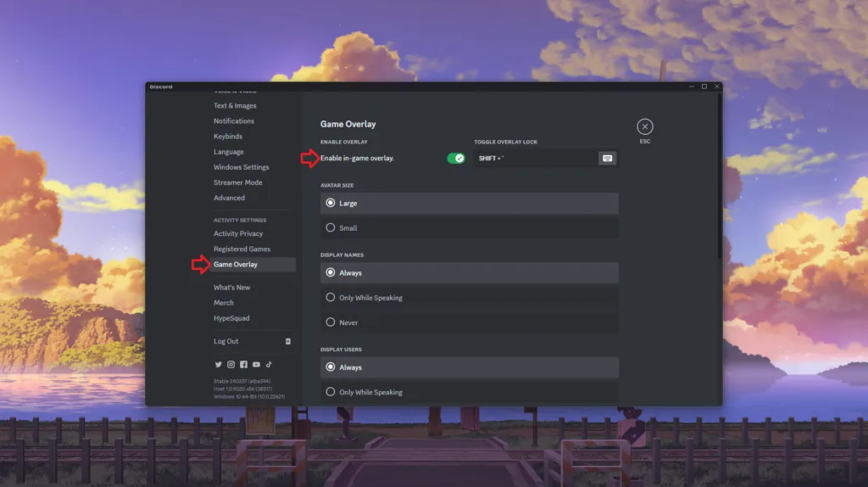Click the Facebook icon in sidebar

pos(243,364)
